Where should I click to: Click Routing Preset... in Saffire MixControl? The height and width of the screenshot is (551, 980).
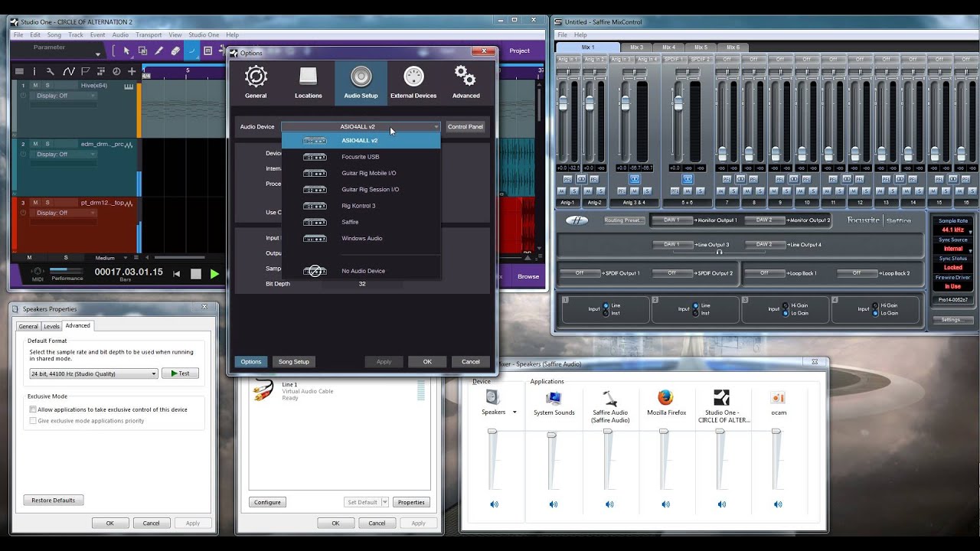pos(623,220)
